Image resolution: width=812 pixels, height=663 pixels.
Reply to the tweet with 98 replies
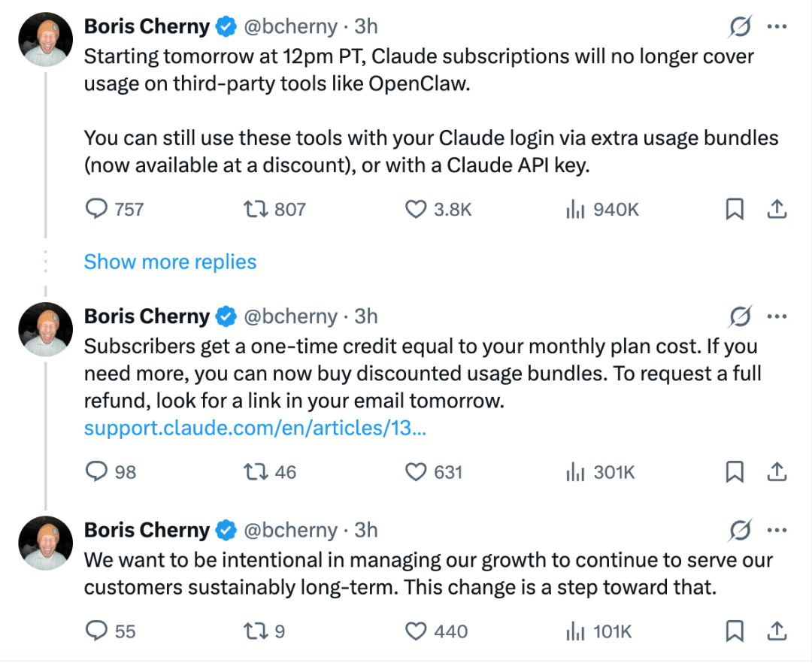(96, 472)
